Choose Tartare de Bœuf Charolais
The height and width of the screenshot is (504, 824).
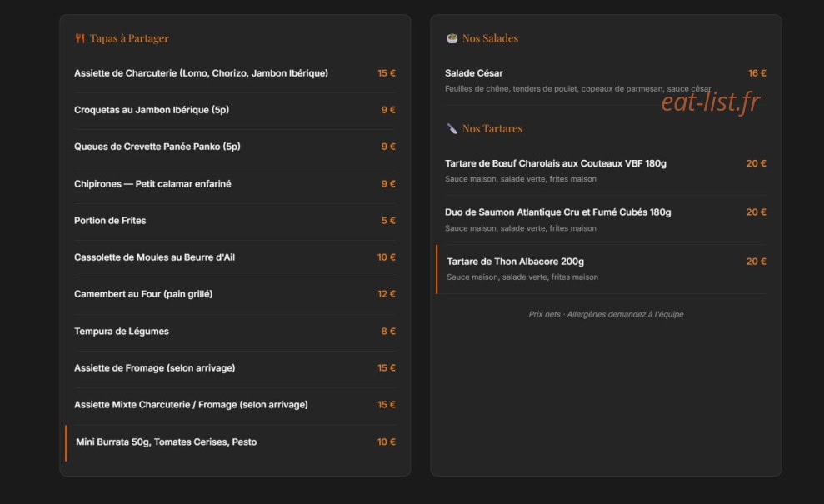point(606,171)
